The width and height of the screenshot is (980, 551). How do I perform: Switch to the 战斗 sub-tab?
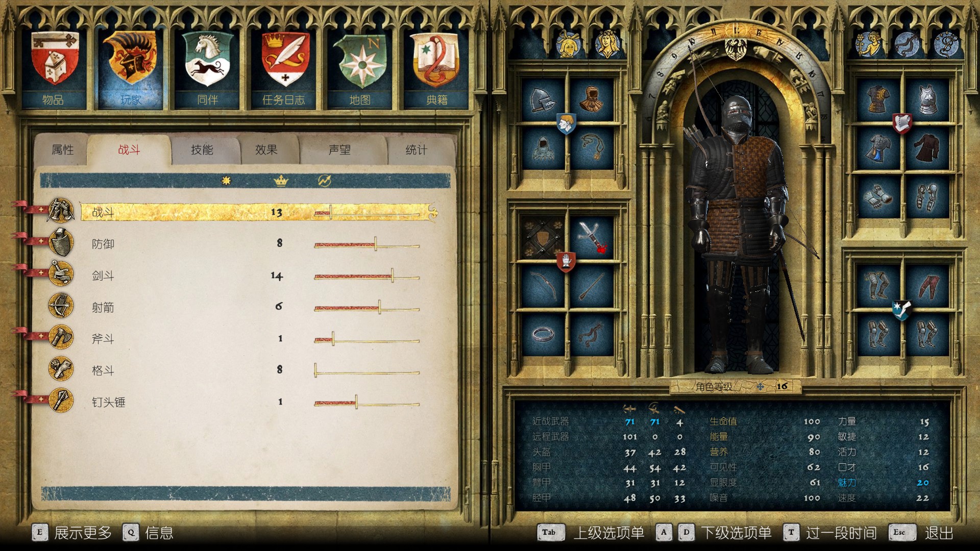pos(129,149)
